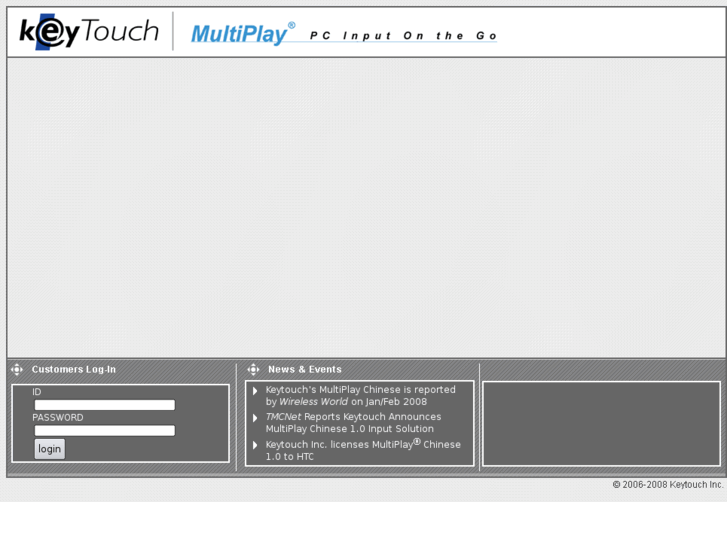Click arrow bullet beside HTC licensing news item
The width and height of the screenshot is (727, 545).
[x=255, y=445]
